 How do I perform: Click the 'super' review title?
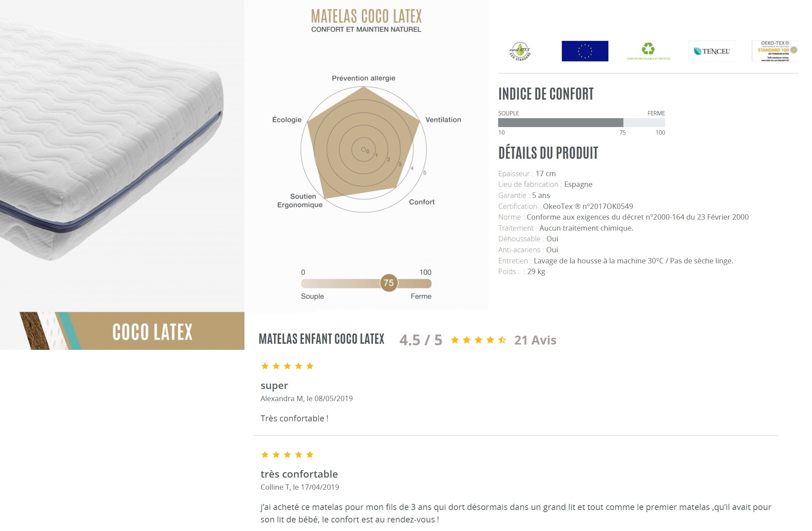tap(274, 386)
